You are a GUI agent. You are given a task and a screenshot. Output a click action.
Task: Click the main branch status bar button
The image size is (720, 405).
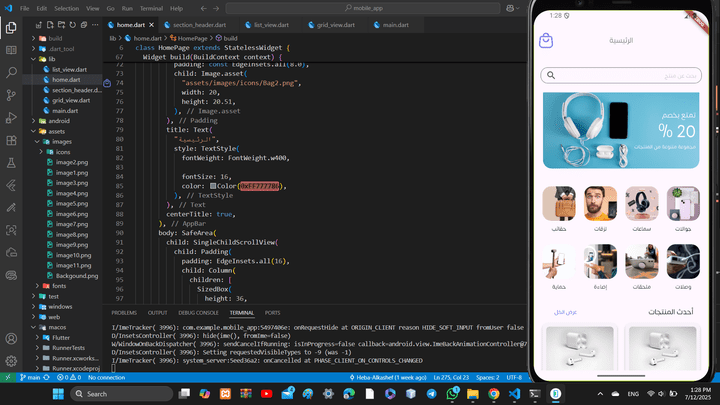[28, 378]
